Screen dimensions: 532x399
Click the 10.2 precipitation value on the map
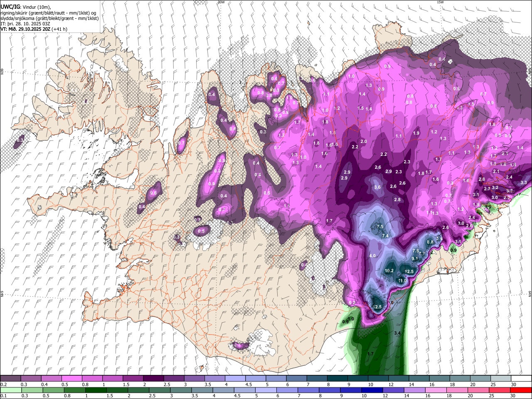389,271
